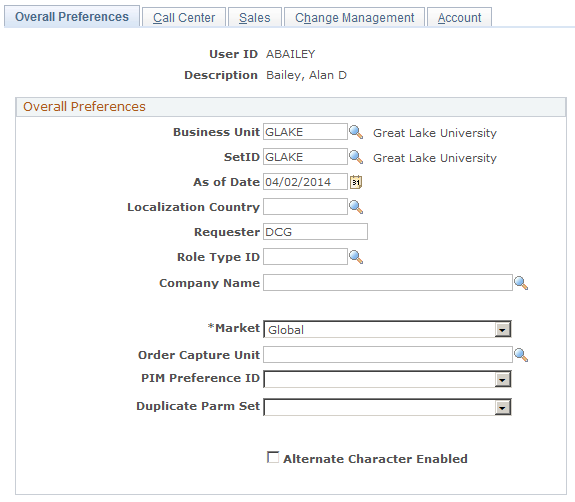
Task: Click the Duplicate Parm Set field label
Action: coord(198,406)
